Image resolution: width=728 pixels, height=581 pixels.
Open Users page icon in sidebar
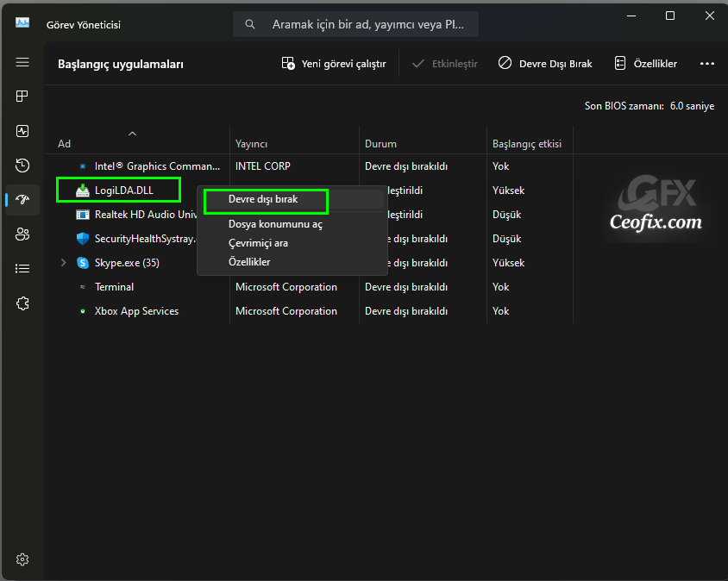[x=22, y=234]
